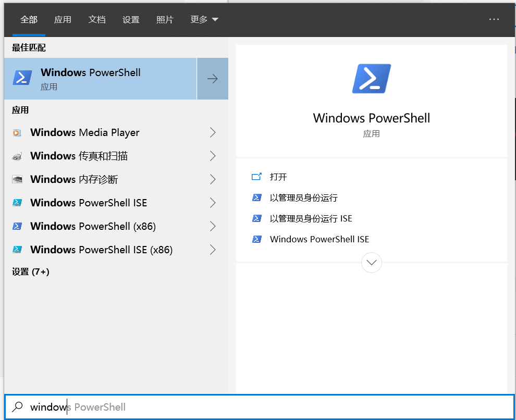516x420 pixels.
Task: Expand the preview panel chevron for more actions
Action: pos(371,263)
